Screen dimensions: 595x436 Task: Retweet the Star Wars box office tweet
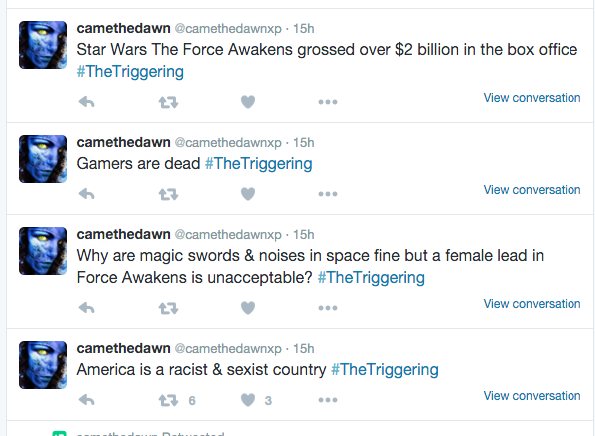tap(168, 102)
